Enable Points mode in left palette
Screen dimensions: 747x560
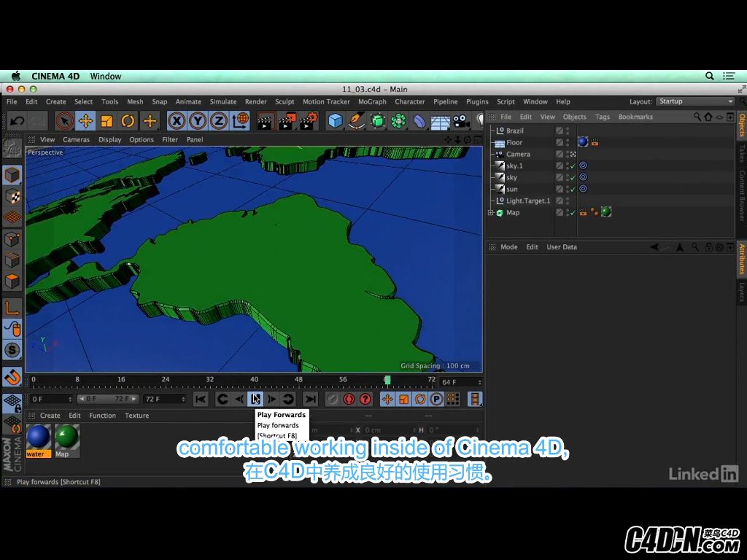(x=12, y=238)
